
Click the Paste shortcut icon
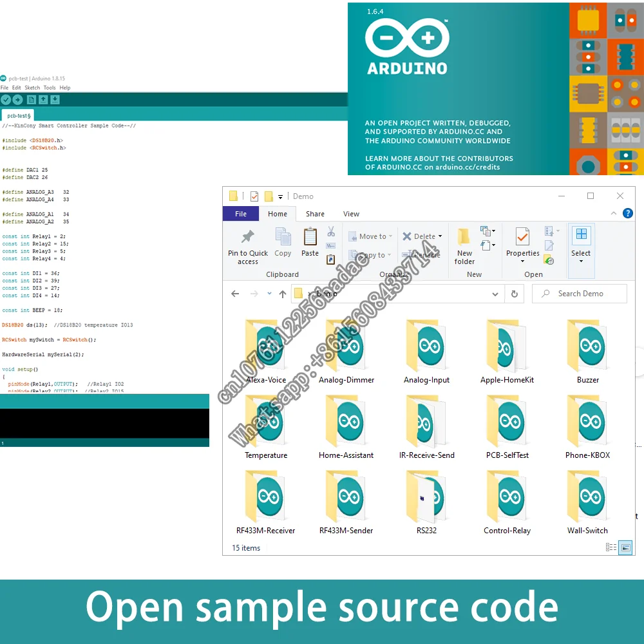click(331, 259)
